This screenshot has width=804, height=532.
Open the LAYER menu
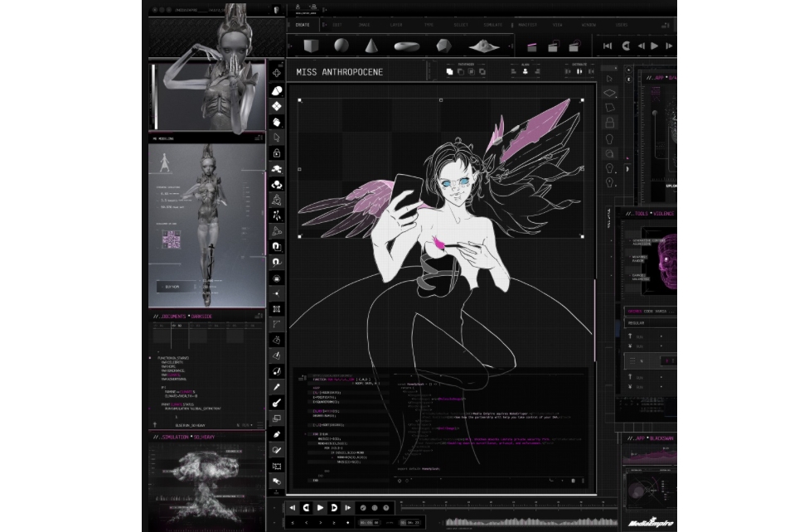[396, 25]
